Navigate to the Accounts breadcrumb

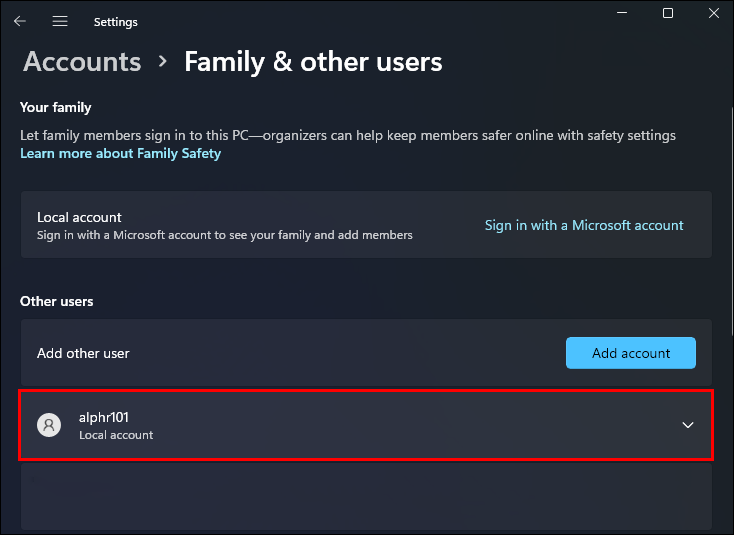tap(82, 62)
